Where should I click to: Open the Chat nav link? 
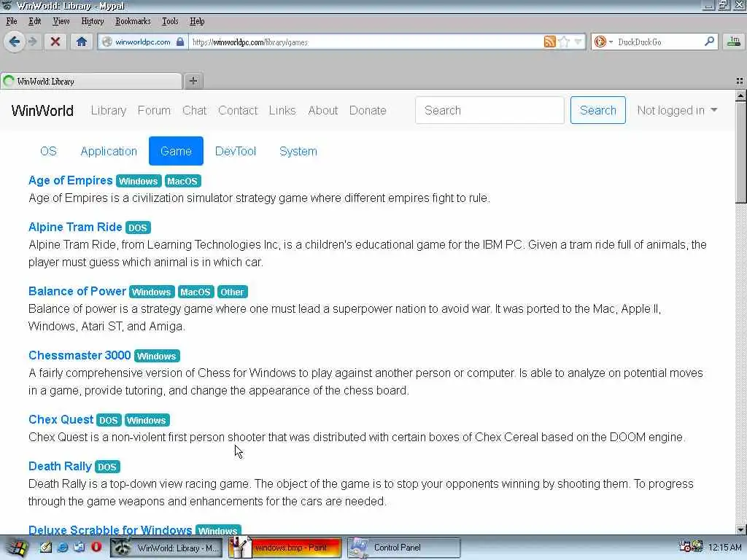click(x=194, y=111)
